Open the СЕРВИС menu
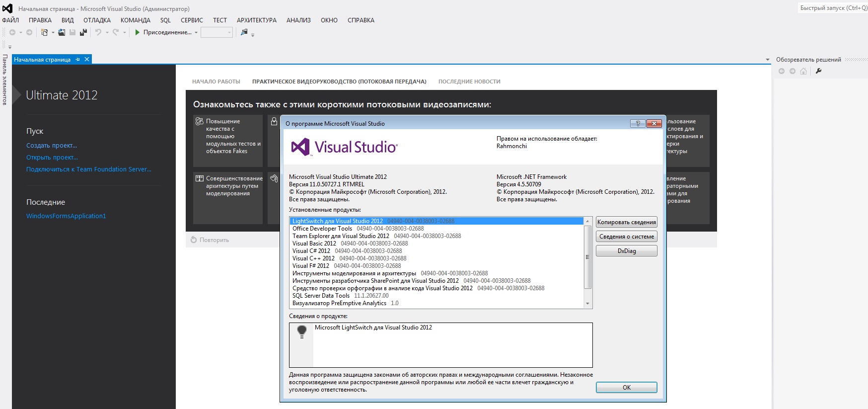868x409 pixels. click(x=192, y=20)
